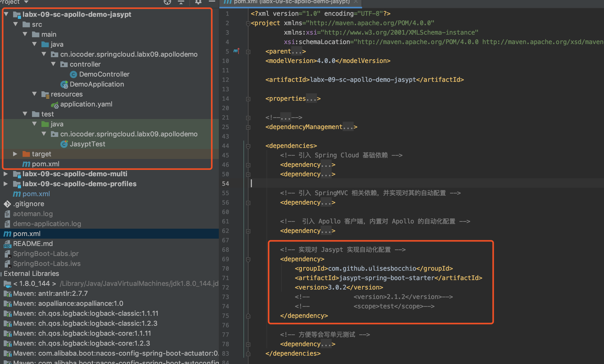This screenshot has height=364, width=604.
Task: Expand the target folder
Action: 15,154
